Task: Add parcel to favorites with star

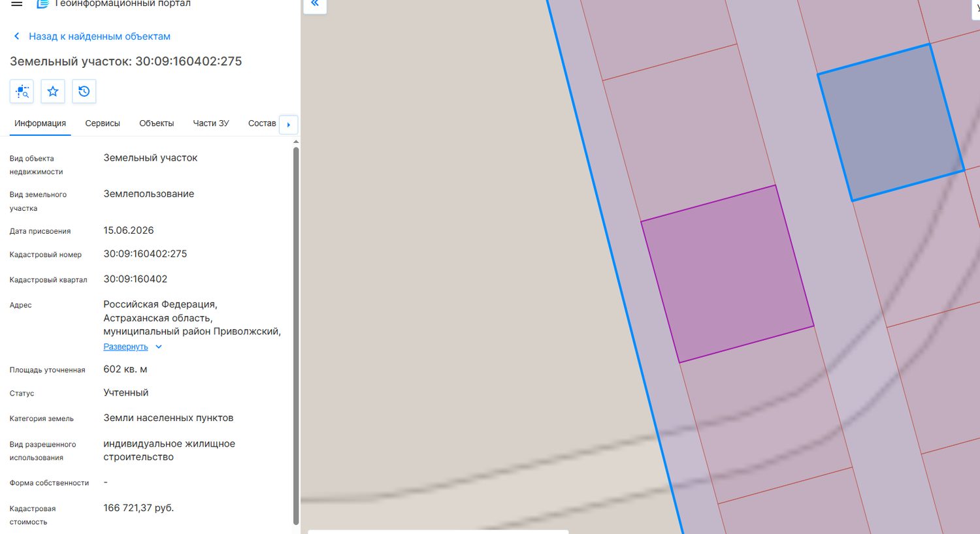Action: point(53,91)
